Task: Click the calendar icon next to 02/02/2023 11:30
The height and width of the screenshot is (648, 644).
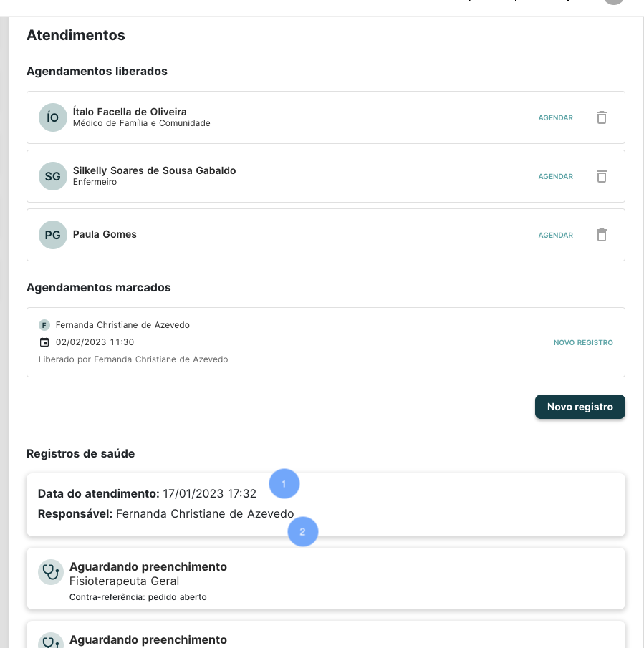Action: tap(43, 342)
